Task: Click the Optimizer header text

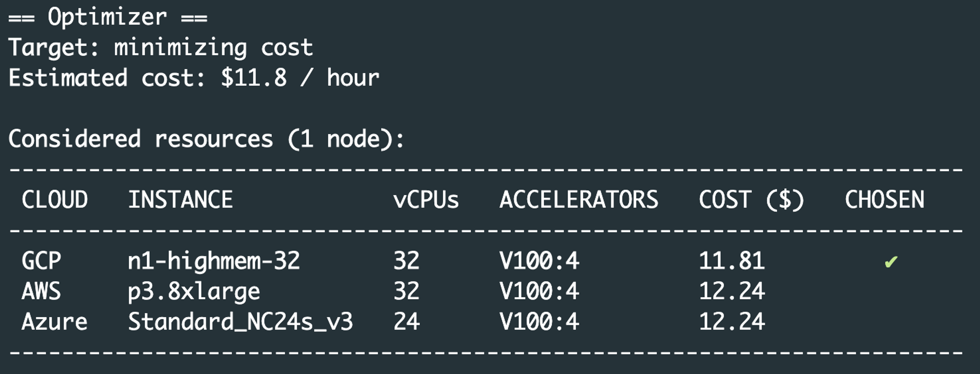Action: pyautogui.click(x=108, y=18)
